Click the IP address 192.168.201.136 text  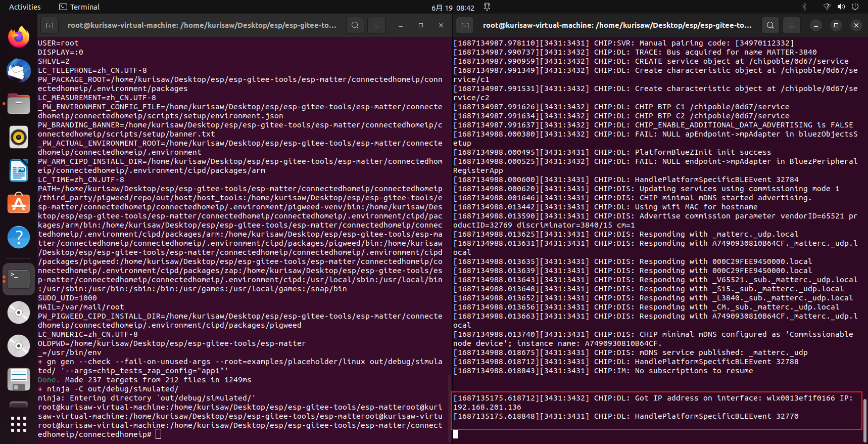point(487,407)
